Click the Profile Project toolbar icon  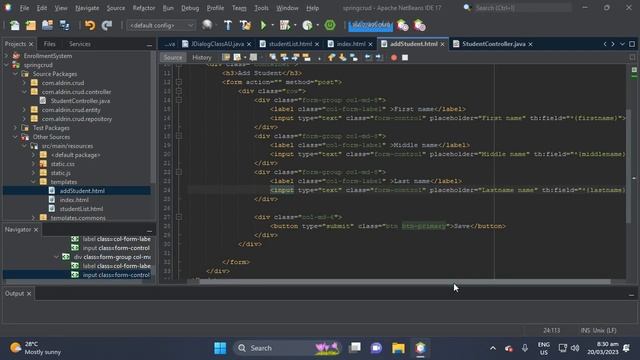pyautogui.click(x=307, y=25)
